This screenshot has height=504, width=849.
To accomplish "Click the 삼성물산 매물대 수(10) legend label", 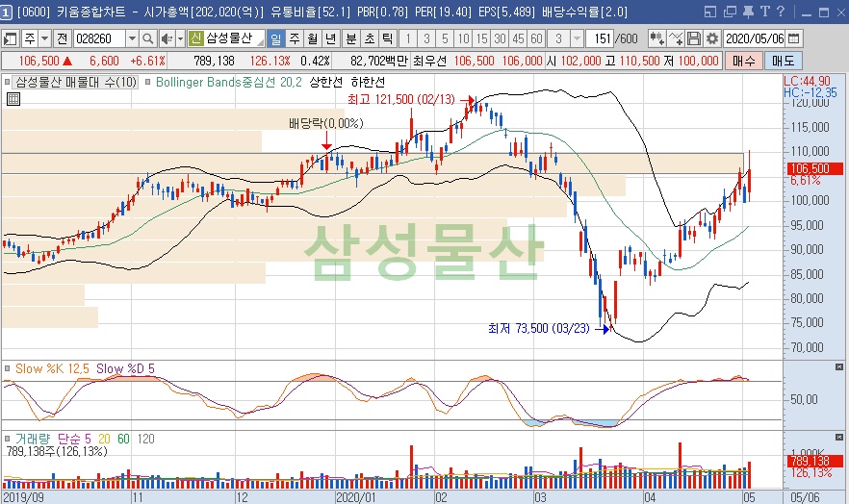I will tap(76, 82).
